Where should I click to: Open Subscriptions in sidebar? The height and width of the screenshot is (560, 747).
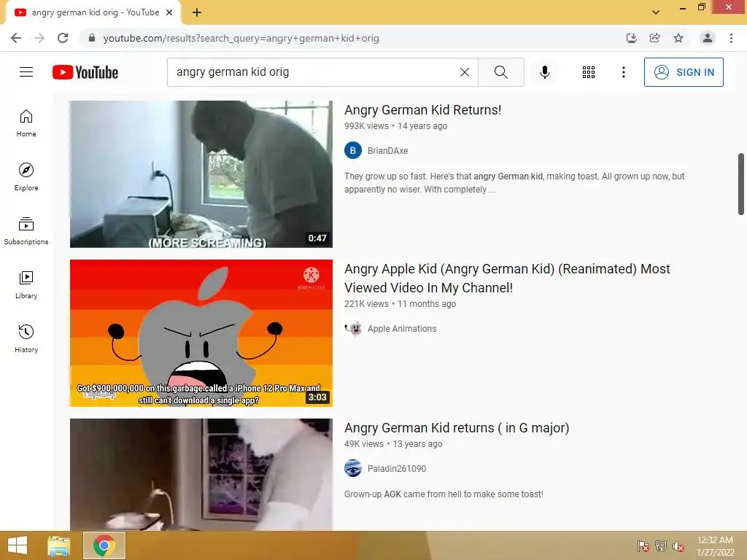26,231
